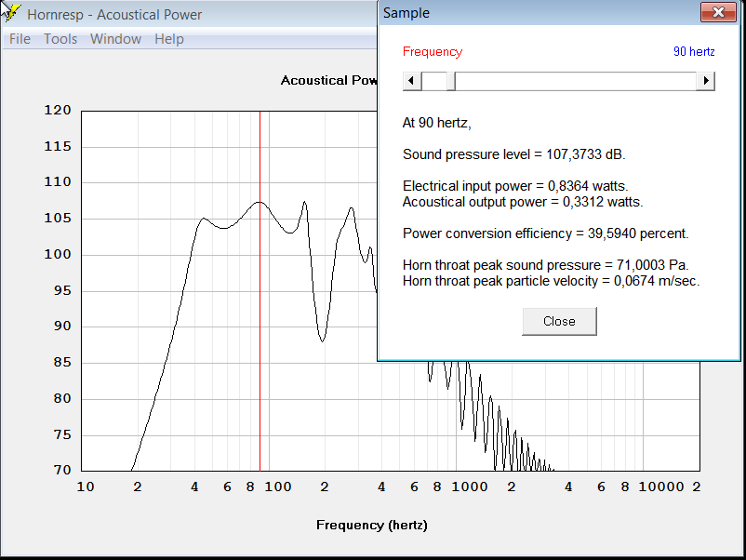Click the Sound pressure level 107,3733 dB line
Image resolution: width=746 pixels, height=560 pixels.
(513, 154)
